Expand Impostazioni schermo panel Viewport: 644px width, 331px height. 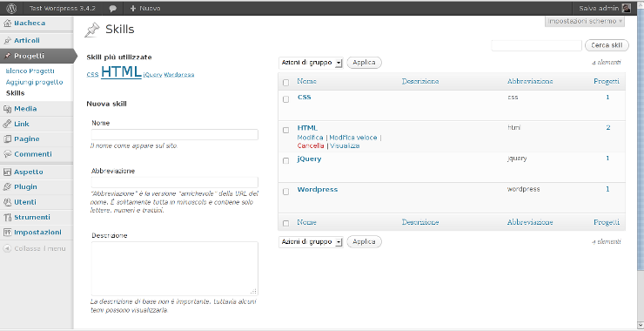pyautogui.click(x=585, y=22)
